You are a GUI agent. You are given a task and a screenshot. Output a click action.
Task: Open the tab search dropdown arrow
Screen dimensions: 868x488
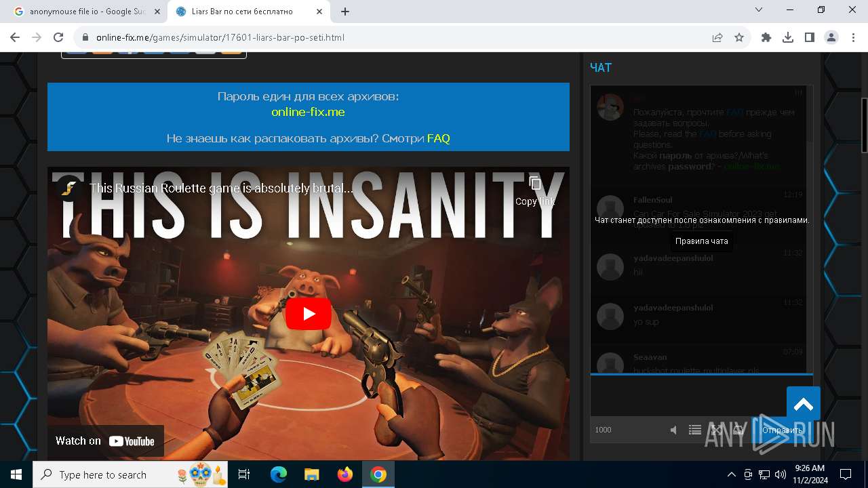[x=759, y=10]
